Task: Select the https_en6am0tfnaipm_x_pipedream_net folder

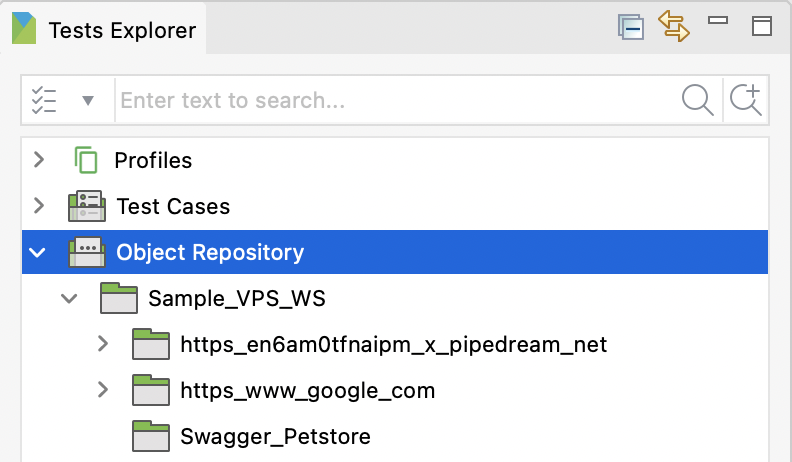Action: tap(393, 345)
